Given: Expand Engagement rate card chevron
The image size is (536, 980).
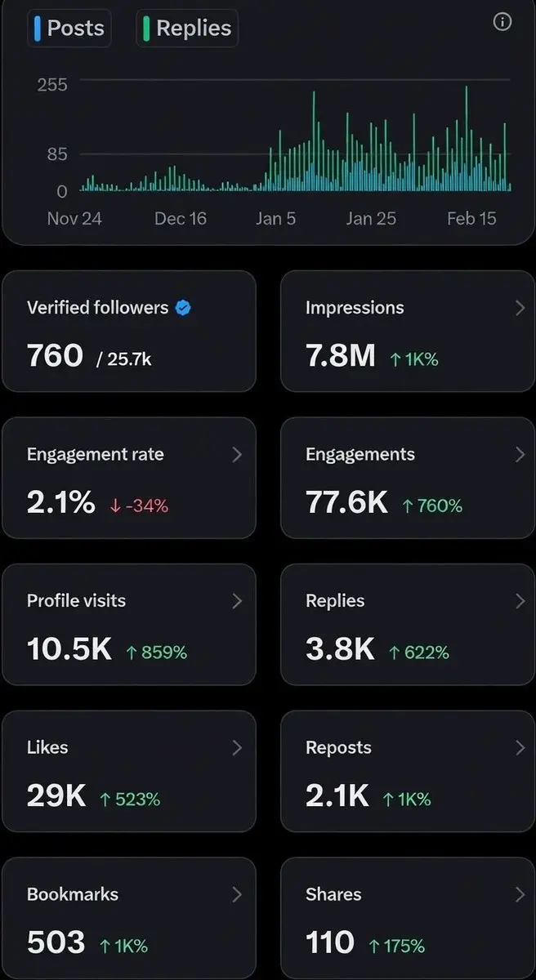Looking at the screenshot, I should (x=237, y=454).
